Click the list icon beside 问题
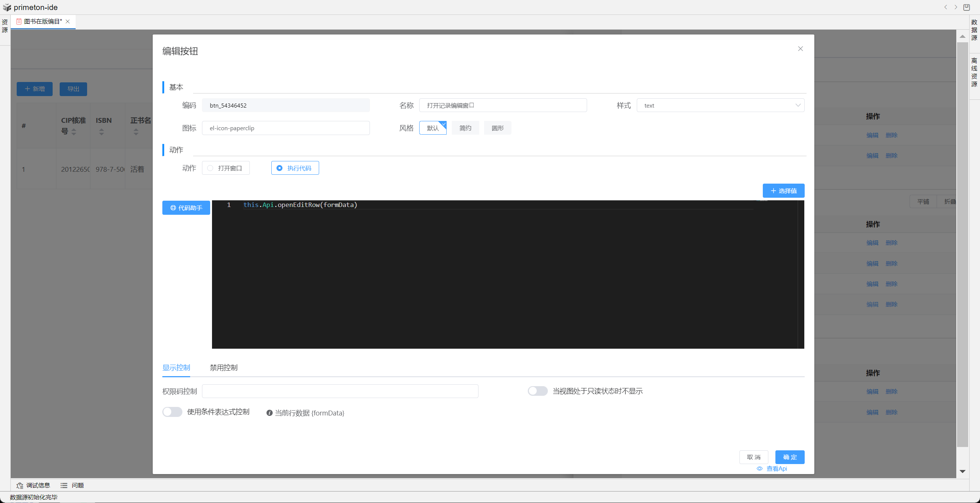This screenshot has height=503, width=980. pos(64,486)
